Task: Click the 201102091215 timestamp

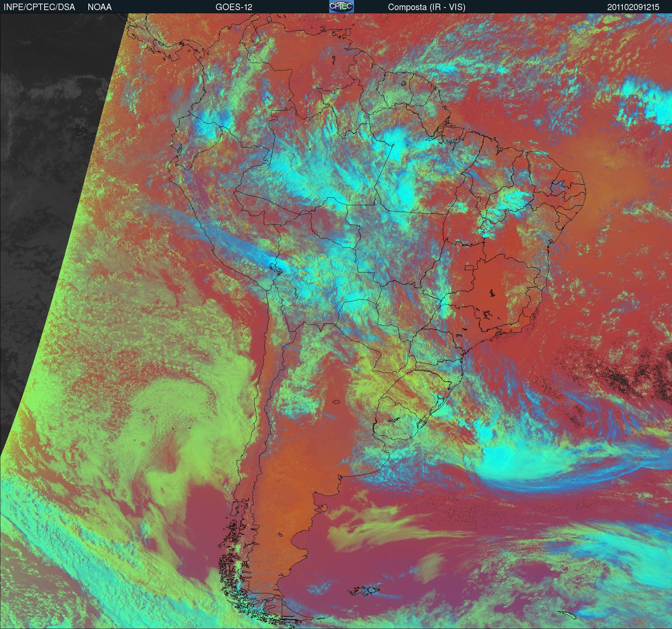Action: [x=633, y=7]
